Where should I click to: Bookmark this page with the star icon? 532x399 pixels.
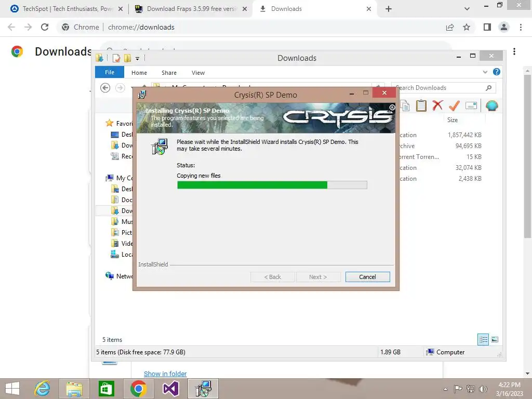pos(467,27)
